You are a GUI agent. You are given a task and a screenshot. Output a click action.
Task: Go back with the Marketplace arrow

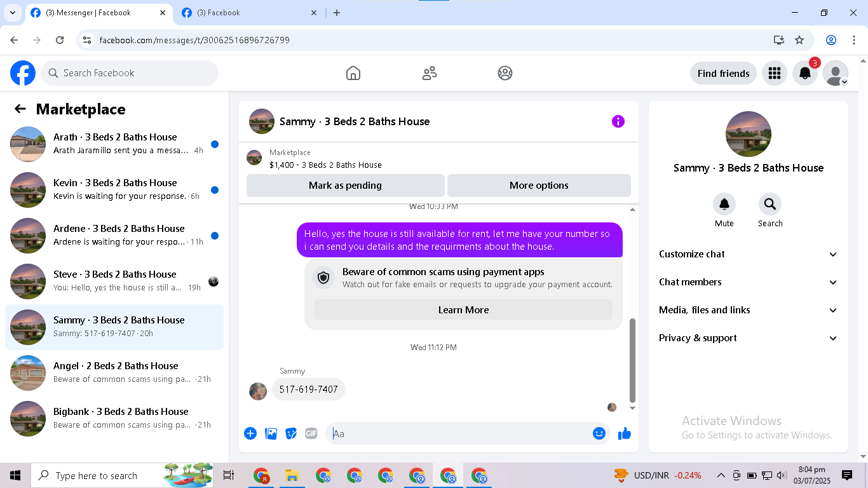[x=20, y=109]
